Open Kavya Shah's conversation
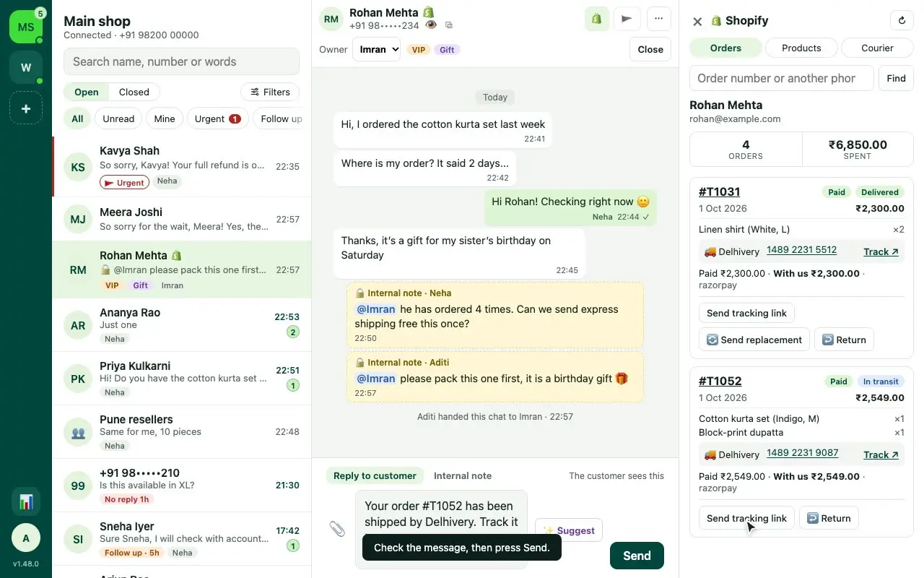This screenshot has width=924, height=578. (181, 166)
